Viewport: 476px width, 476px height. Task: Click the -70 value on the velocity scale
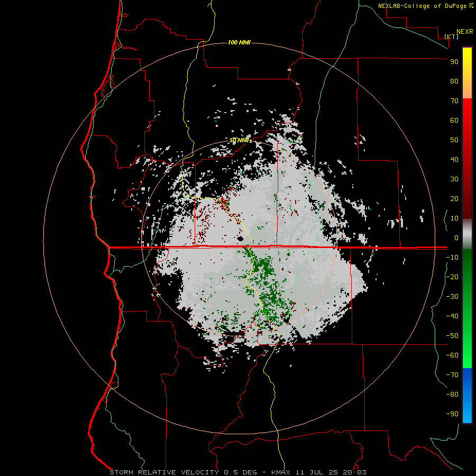pyautogui.click(x=452, y=374)
